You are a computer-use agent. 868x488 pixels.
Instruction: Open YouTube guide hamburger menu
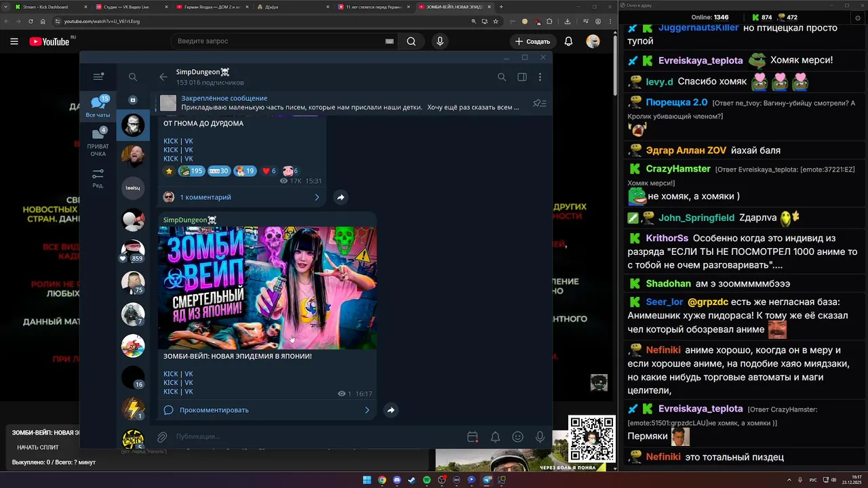tap(14, 41)
